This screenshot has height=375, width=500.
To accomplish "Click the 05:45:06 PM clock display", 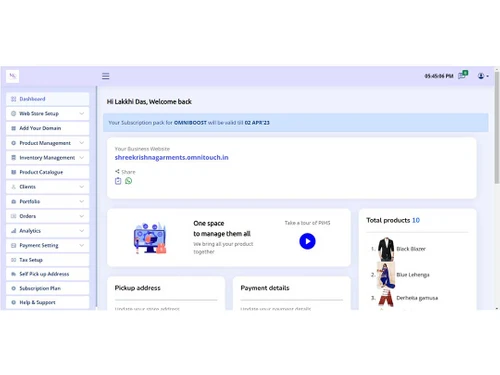I will [439, 76].
